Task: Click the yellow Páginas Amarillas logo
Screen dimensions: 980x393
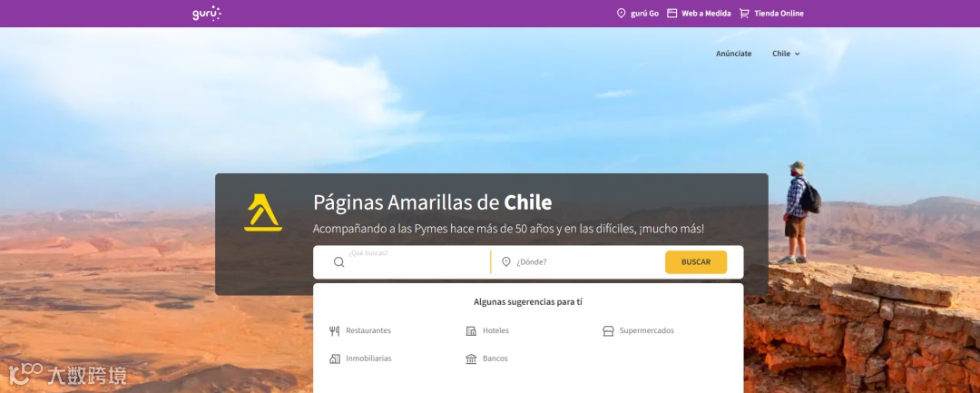Action: 263,213
